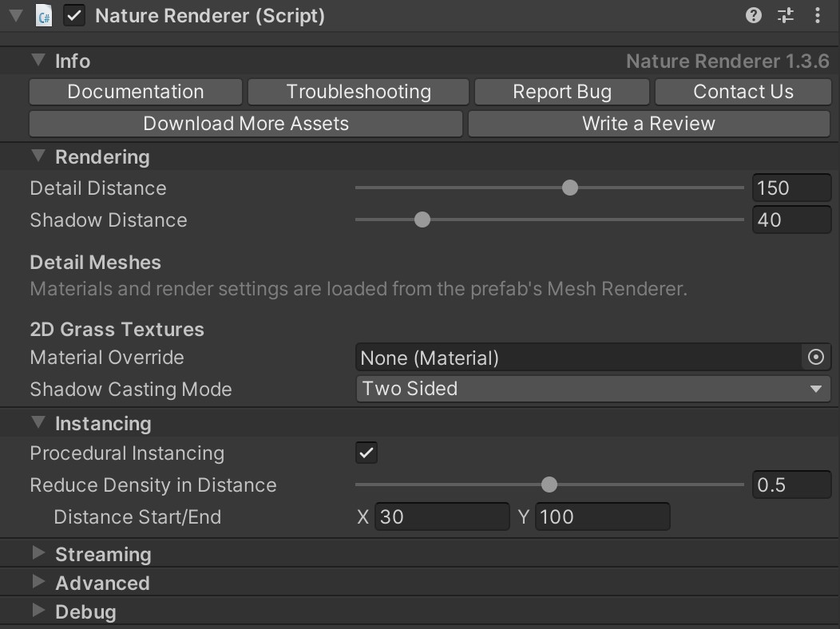Click the Distance Start X input field
The width and height of the screenshot is (840, 629).
[x=442, y=516]
